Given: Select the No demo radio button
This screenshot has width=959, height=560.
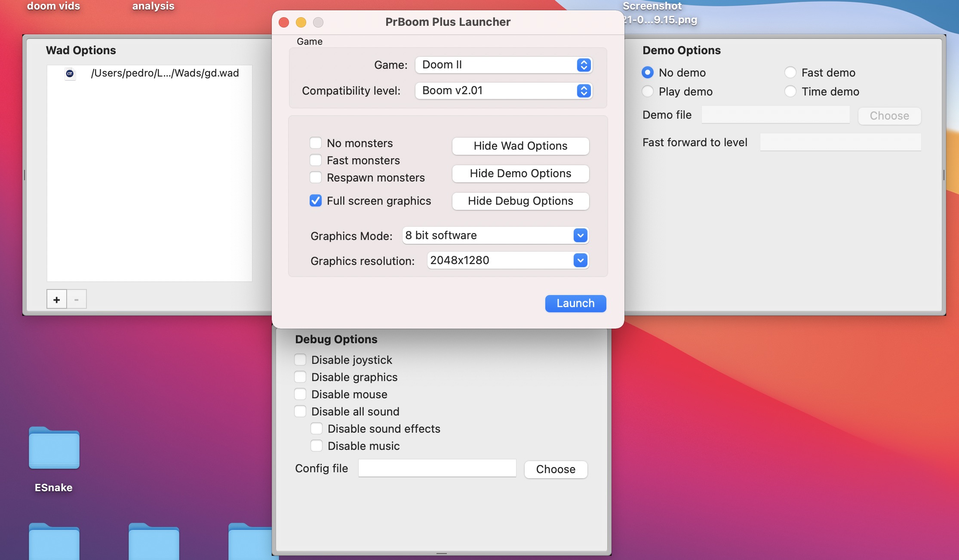Looking at the screenshot, I should click(648, 72).
